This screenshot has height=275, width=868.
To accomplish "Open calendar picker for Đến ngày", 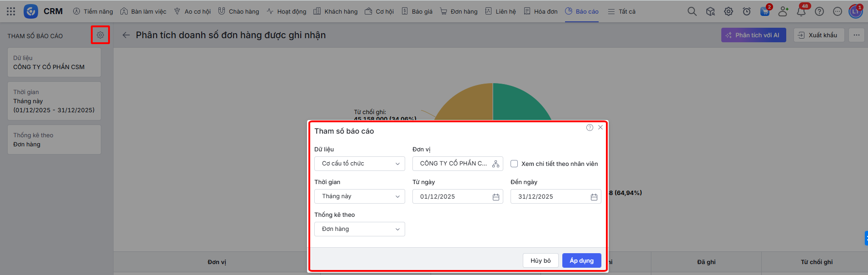I will click(x=594, y=197).
